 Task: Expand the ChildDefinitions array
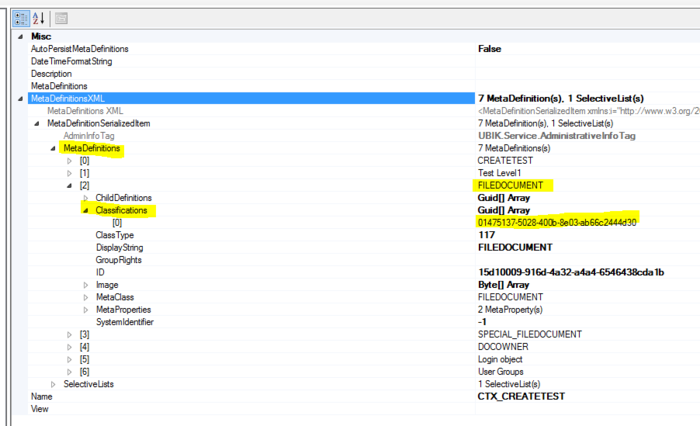86,198
